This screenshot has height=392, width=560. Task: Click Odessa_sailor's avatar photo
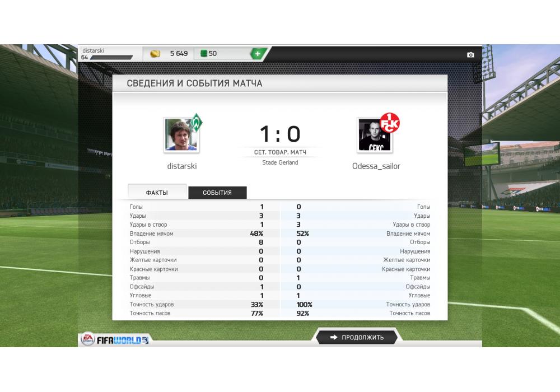click(x=375, y=136)
